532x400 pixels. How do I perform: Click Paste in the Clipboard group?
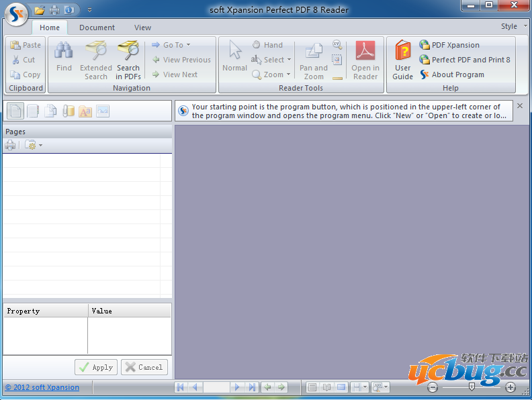click(26, 45)
